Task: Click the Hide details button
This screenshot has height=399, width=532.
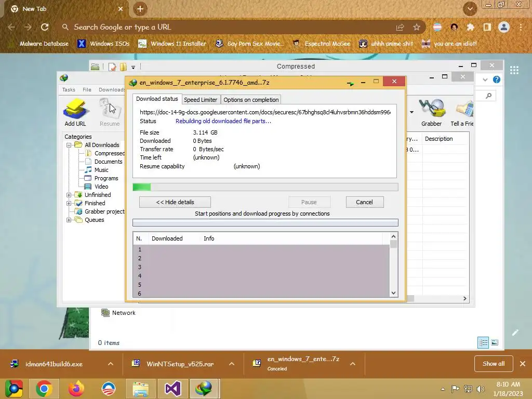Action: click(175, 202)
